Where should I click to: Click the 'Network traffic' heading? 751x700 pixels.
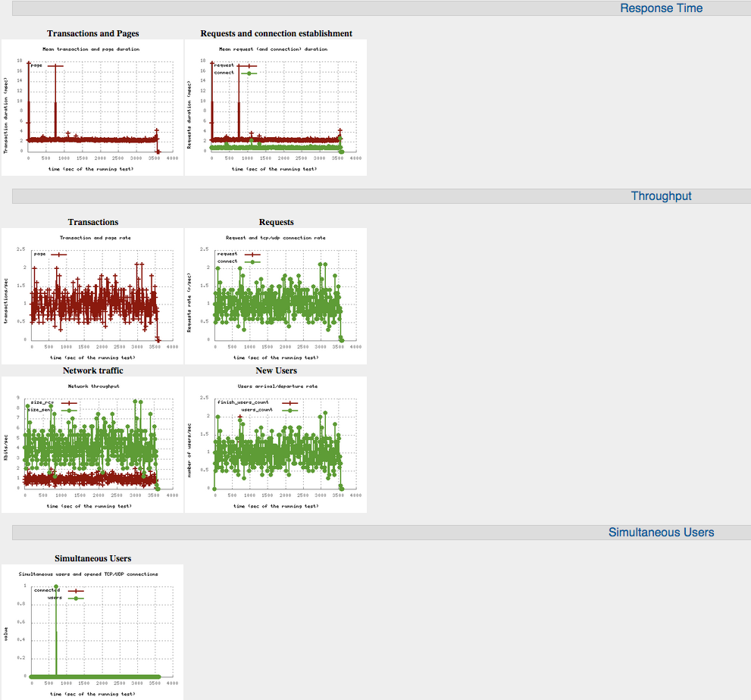93,370
